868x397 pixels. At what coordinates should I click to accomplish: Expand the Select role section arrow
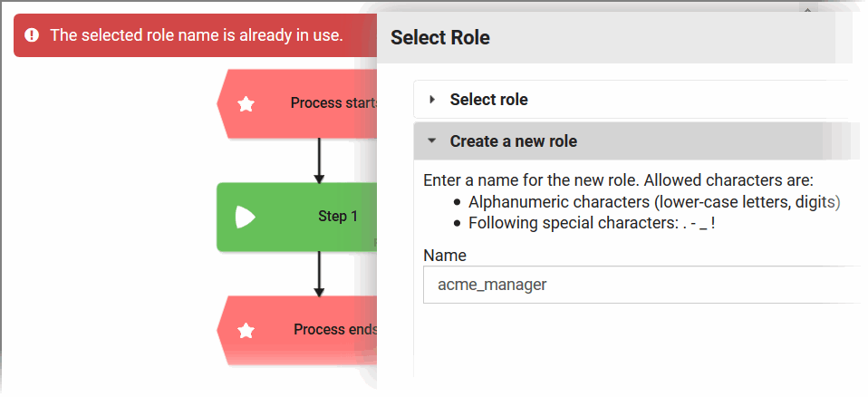tap(432, 100)
